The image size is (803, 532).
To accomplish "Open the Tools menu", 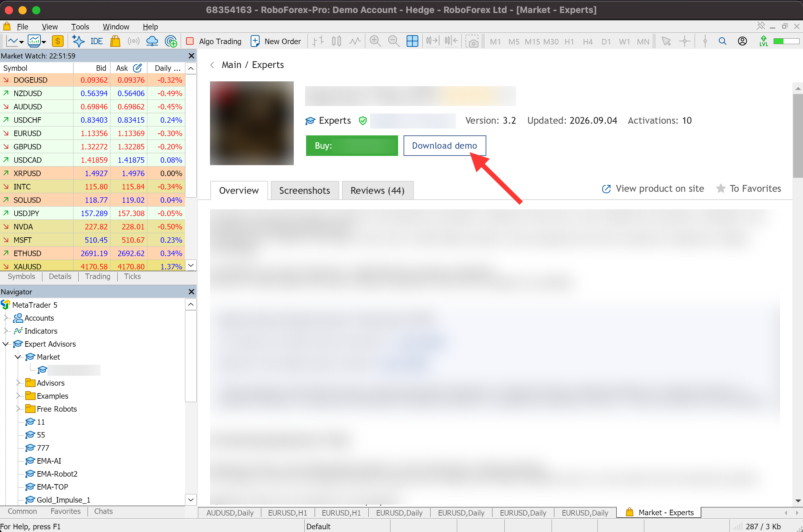I will point(80,27).
